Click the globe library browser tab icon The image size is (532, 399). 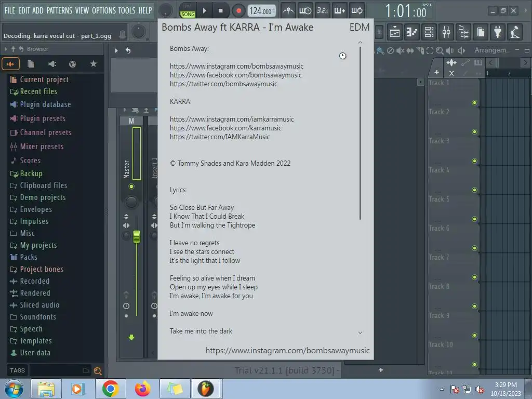72,64
